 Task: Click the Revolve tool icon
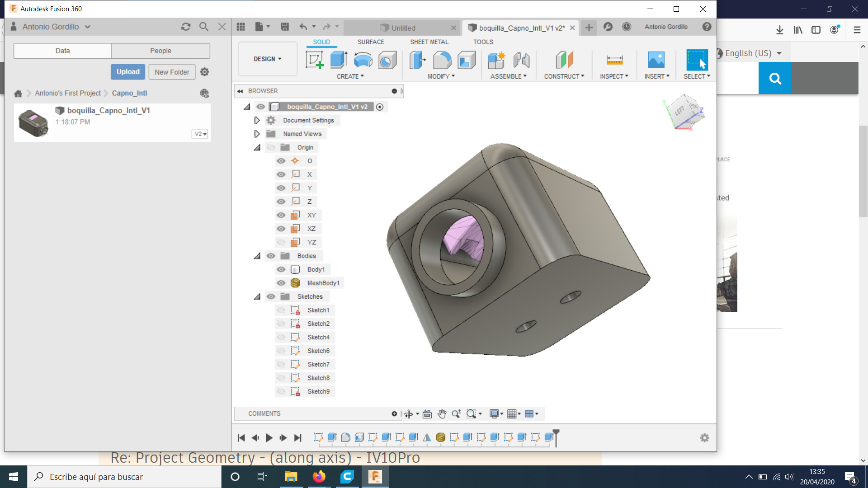(x=363, y=60)
